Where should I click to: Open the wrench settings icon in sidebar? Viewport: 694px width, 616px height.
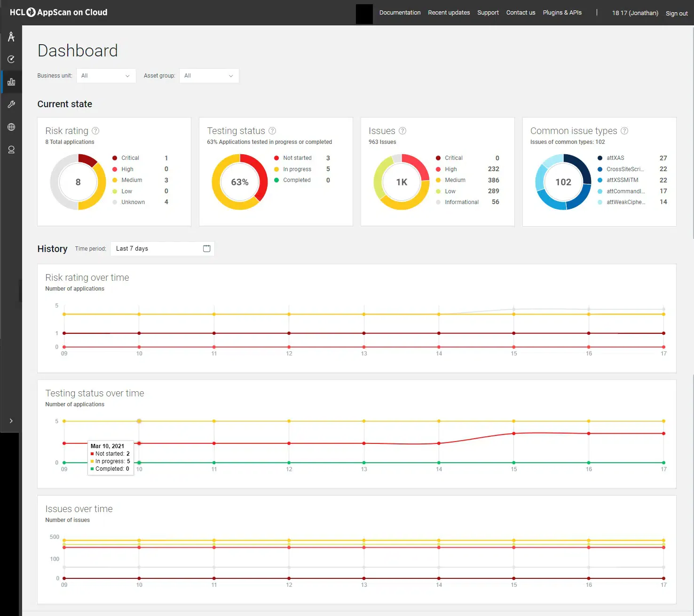tap(11, 104)
